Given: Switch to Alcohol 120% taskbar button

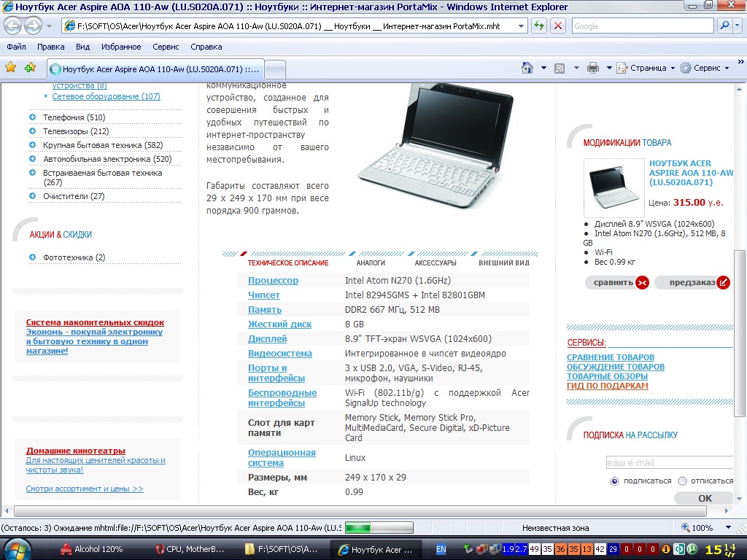Looking at the screenshot, I should (91, 549).
